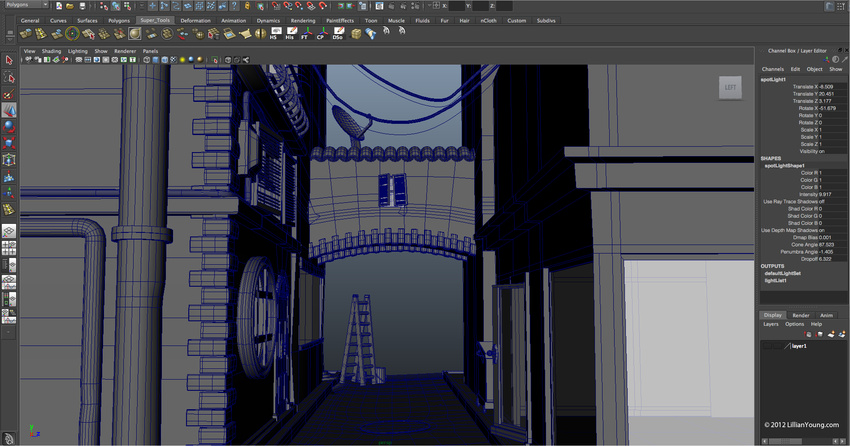The height and width of the screenshot is (446, 850).
Task: Click the Z coordinate input box
Action: 504,6
